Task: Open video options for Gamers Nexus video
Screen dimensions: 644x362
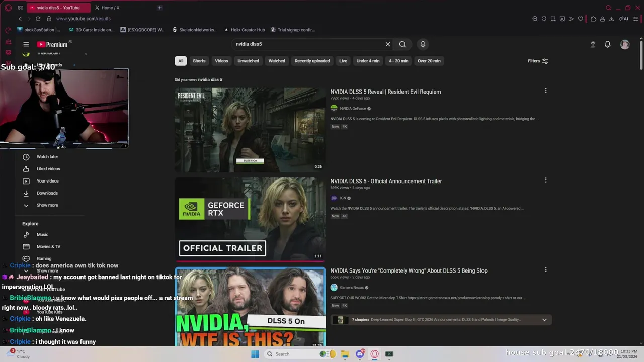Action: click(x=546, y=270)
